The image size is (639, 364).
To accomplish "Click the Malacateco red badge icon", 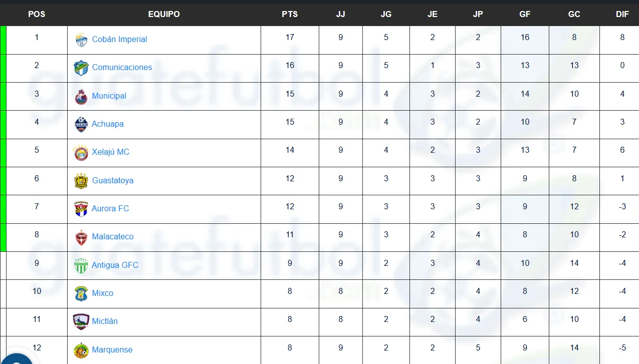I will (x=81, y=237).
